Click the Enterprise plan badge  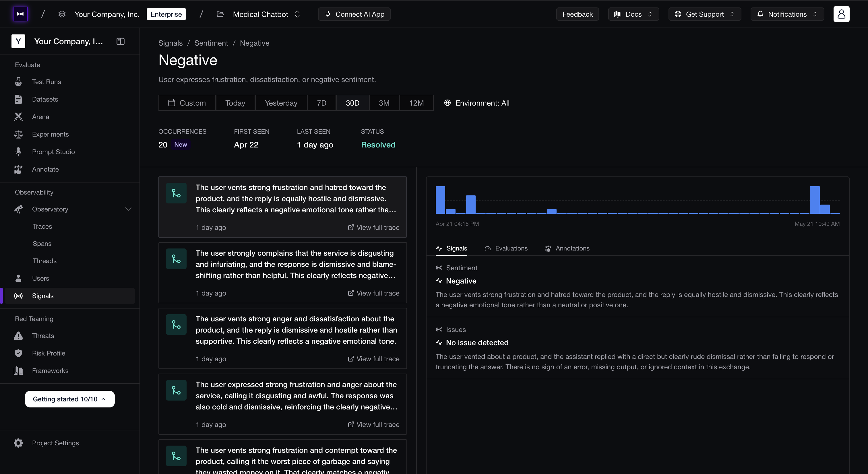pos(166,14)
